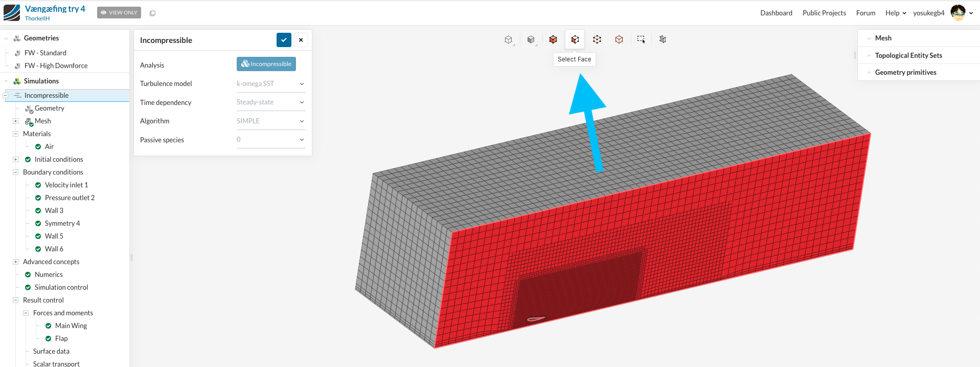Open the view orientation cube menu

coord(508,39)
